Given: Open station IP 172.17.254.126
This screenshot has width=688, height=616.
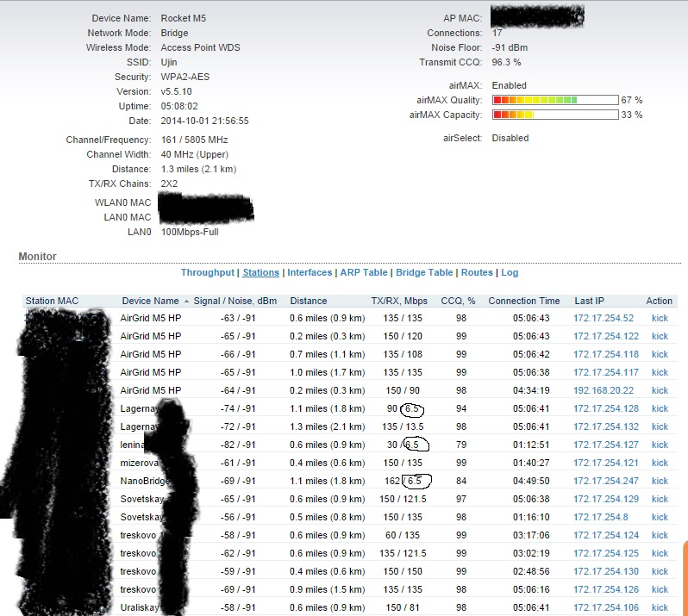Looking at the screenshot, I should [606, 589].
